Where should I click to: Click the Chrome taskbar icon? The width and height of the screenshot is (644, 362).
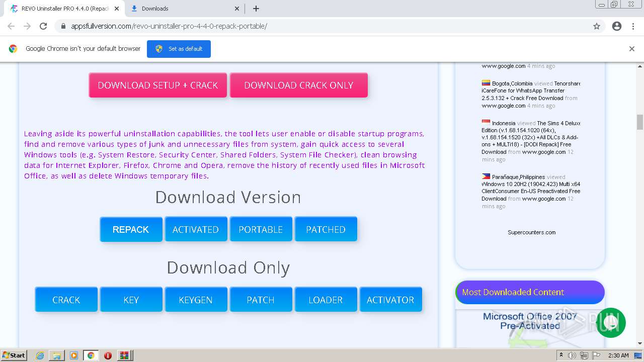pyautogui.click(x=91, y=355)
